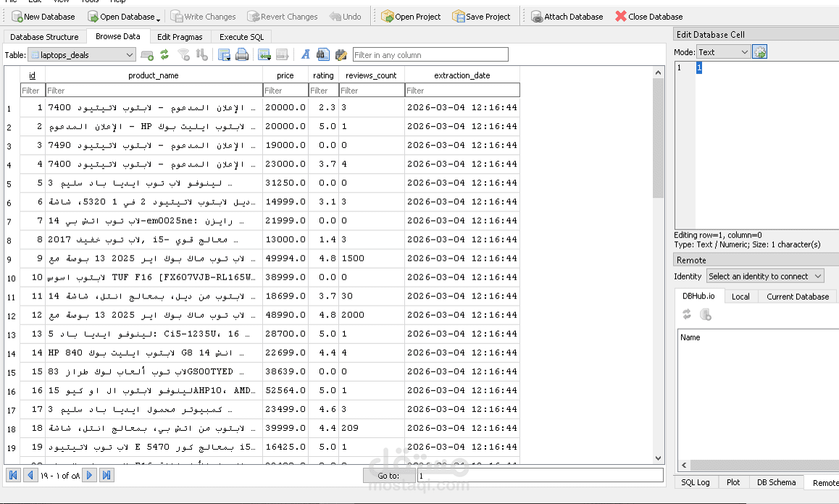
Task: Switch to the DB Schema bottom tab
Action: pos(777,482)
